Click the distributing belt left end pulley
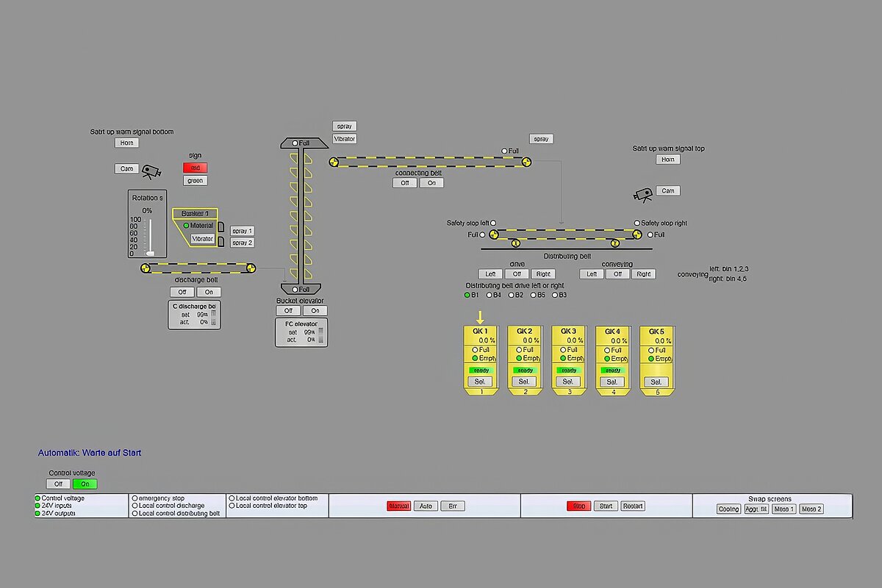This screenshot has width=882, height=588. point(494,234)
